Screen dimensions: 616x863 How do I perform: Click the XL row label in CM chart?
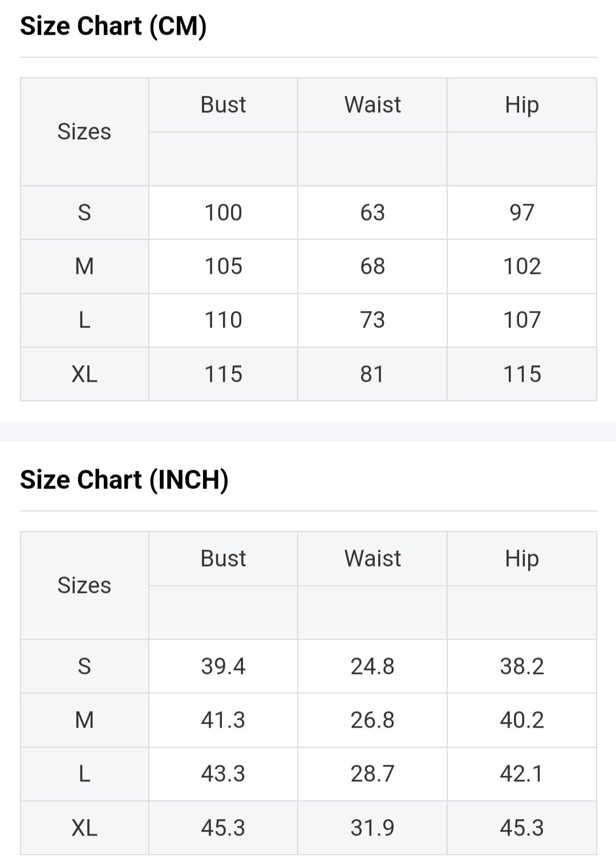84,374
